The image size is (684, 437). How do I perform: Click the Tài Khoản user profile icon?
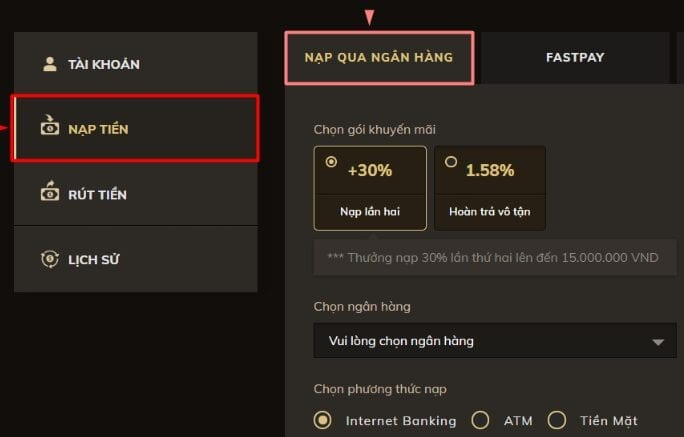tap(49, 64)
